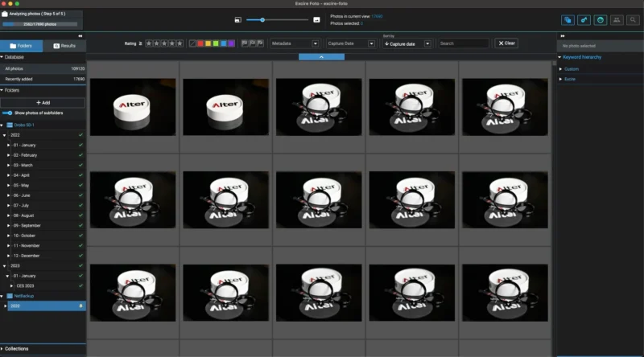This screenshot has width=644, height=357.
Task: Set rating filter to one star
Action: [149, 43]
